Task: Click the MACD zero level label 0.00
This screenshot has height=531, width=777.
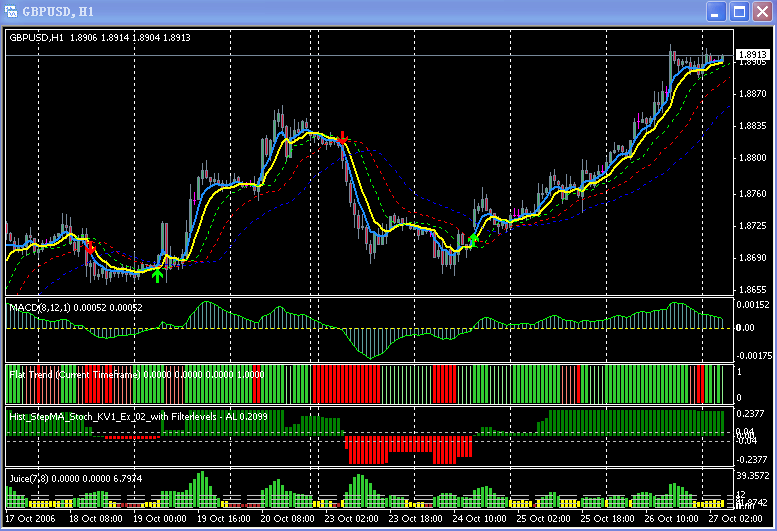Action: coord(745,328)
